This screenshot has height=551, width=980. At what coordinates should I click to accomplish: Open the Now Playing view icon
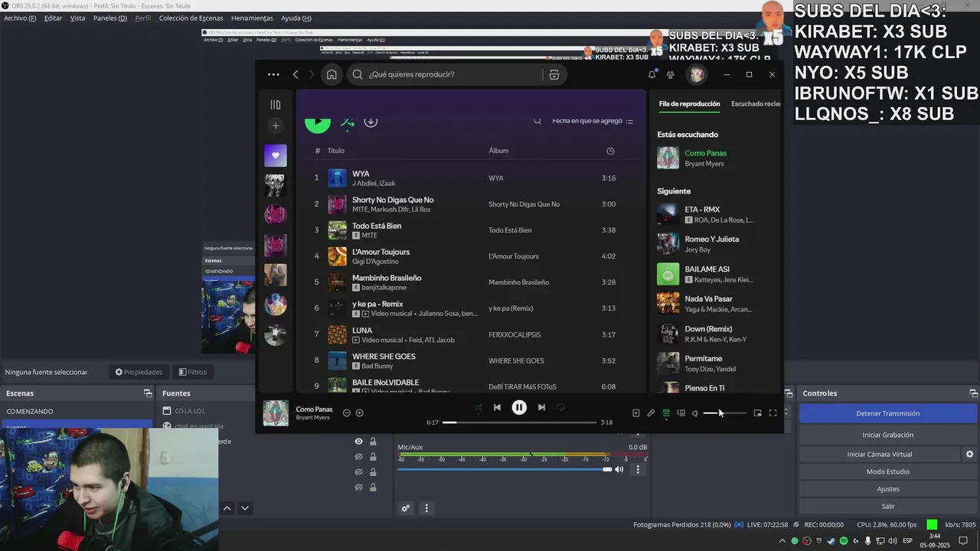pos(635,413)
